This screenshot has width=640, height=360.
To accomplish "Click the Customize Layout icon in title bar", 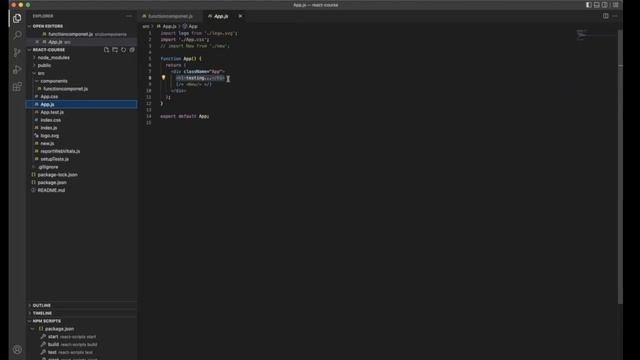I will (x=616, y=5).
